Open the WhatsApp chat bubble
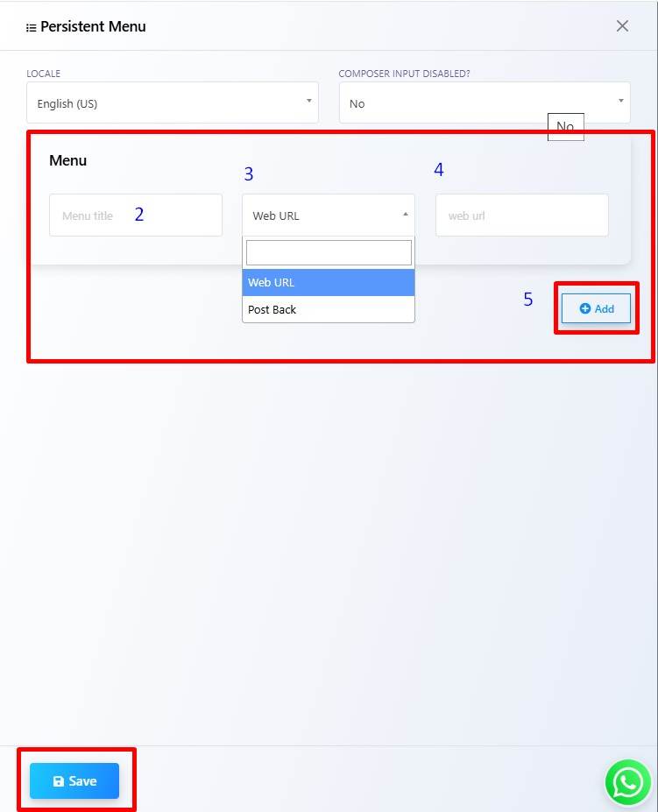 click(628, 782)
